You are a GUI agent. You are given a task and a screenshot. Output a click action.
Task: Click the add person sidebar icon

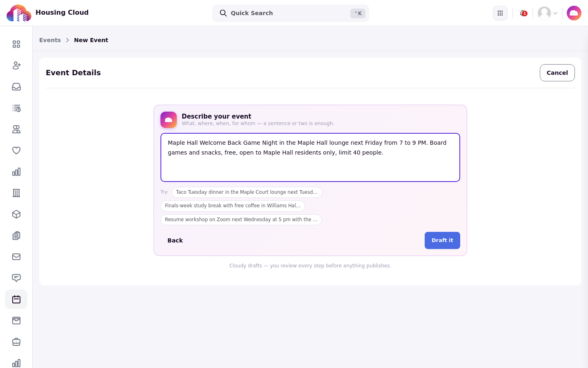click(16, 65)
